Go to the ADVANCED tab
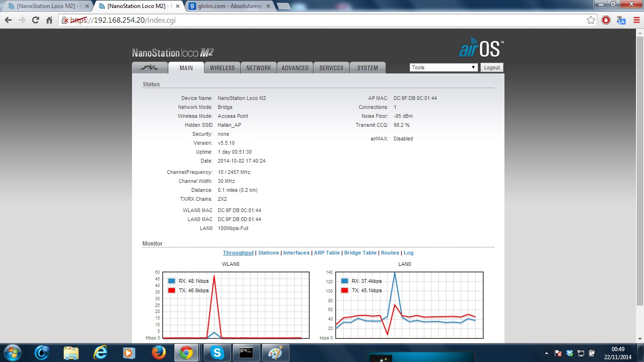The height and width of the screenshot is (362, 644). pyautogui.click(x=295, y=68)
